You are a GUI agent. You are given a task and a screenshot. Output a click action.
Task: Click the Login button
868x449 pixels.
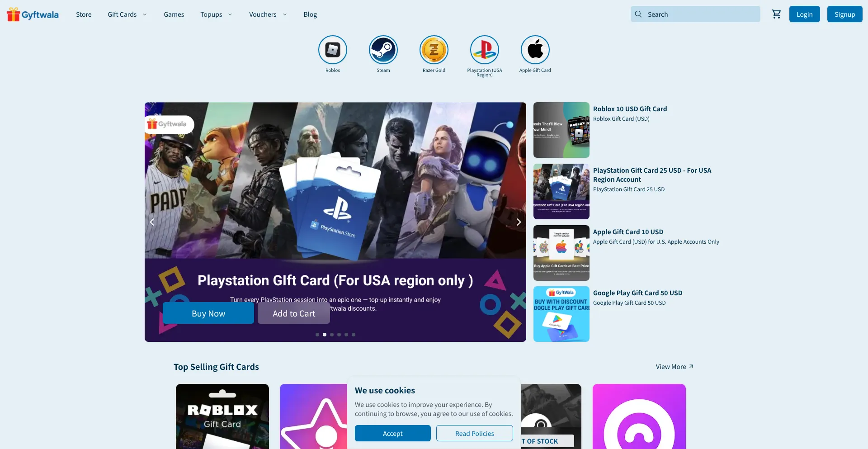click(805, 14)
